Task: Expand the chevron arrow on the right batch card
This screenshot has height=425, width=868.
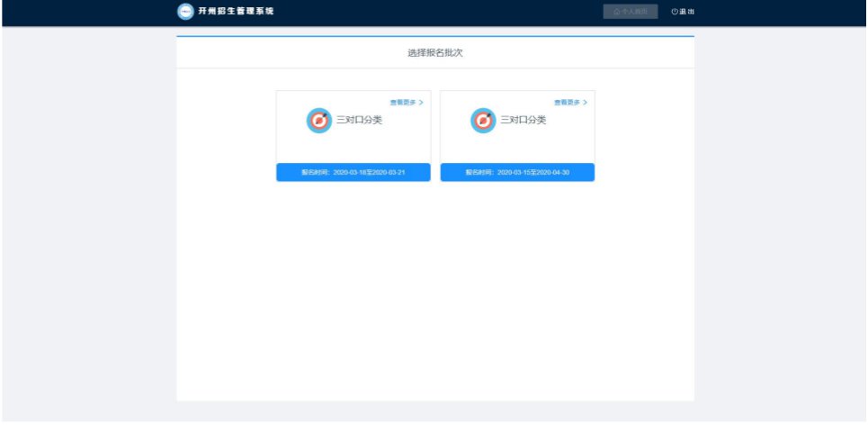Action: pyautogui.click(x=586, y=103)
